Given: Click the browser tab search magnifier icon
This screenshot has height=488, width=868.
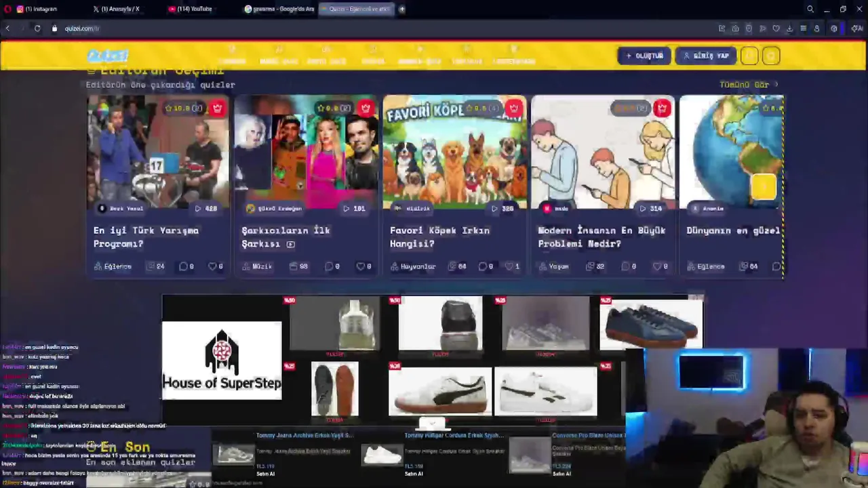Looking at the screenshot, I should pyautogui.click(x=810, y=9).
